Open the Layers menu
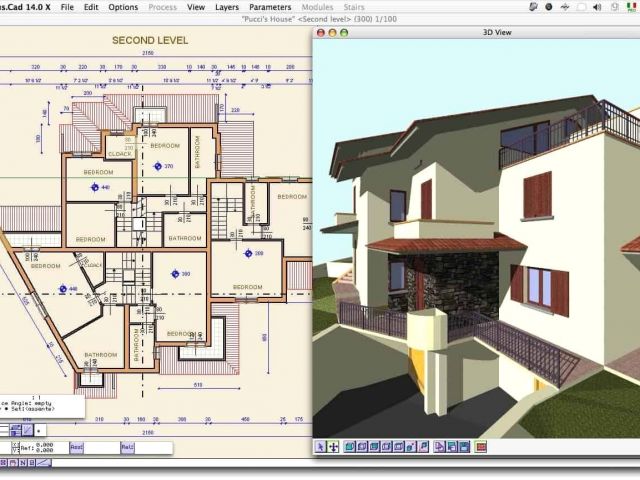640x480 pixels. click(x=227, y=7)
